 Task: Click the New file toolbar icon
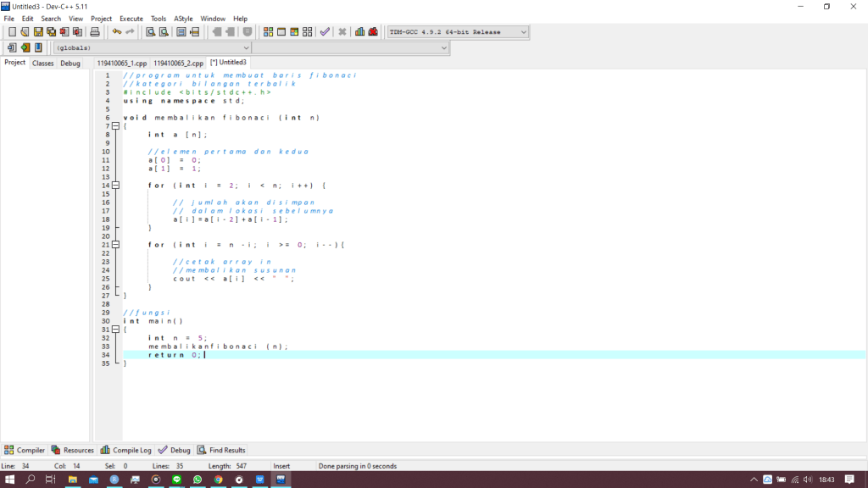click(x=12, y=32)
